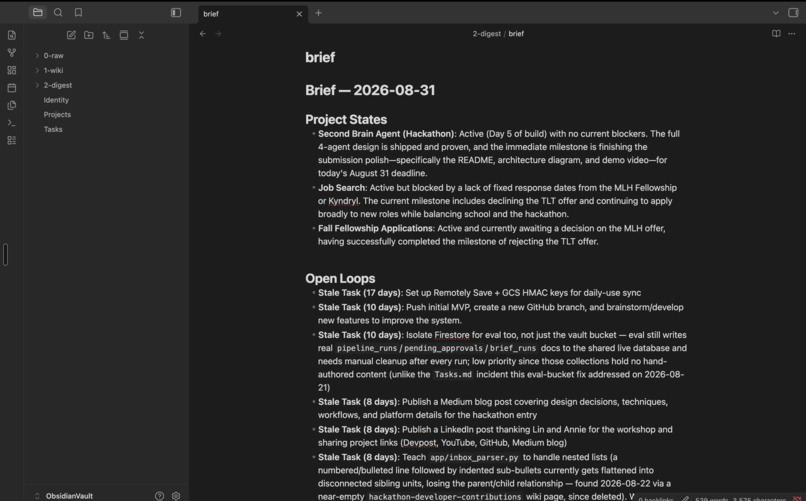806x501 pixels.
Task: Click 'Fall Fellowship Applications' bold text
Action: coord(376,228)
